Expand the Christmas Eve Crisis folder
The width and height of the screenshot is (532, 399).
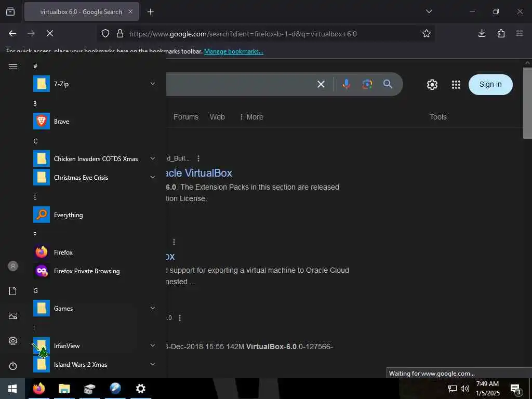[x=95, y=178]
